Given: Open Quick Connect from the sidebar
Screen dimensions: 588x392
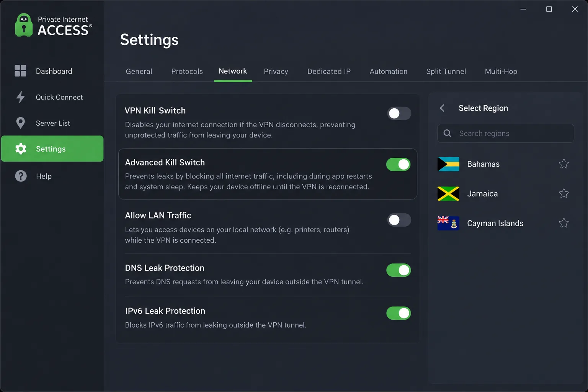Looking at the screenshot, I should (x=52, y=97).
